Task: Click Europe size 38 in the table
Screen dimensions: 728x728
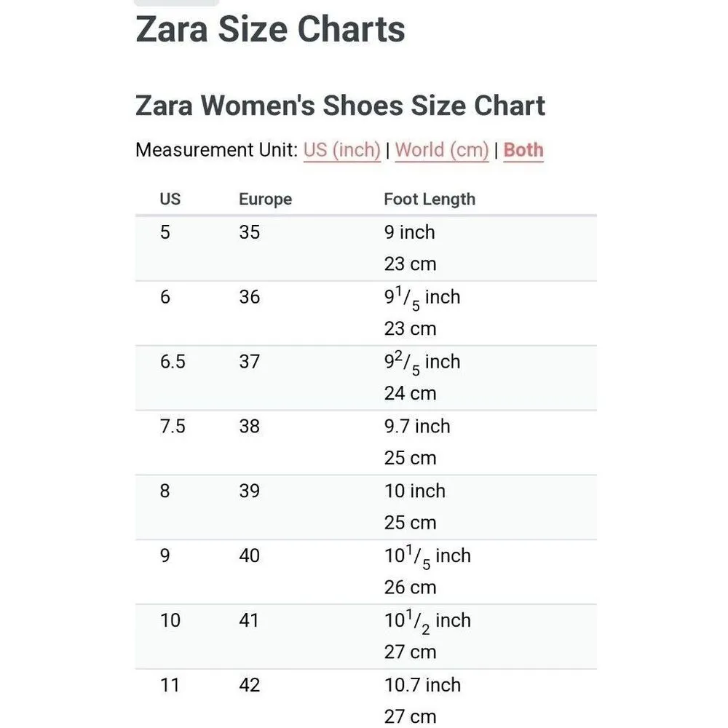Action: pos(250,427)
